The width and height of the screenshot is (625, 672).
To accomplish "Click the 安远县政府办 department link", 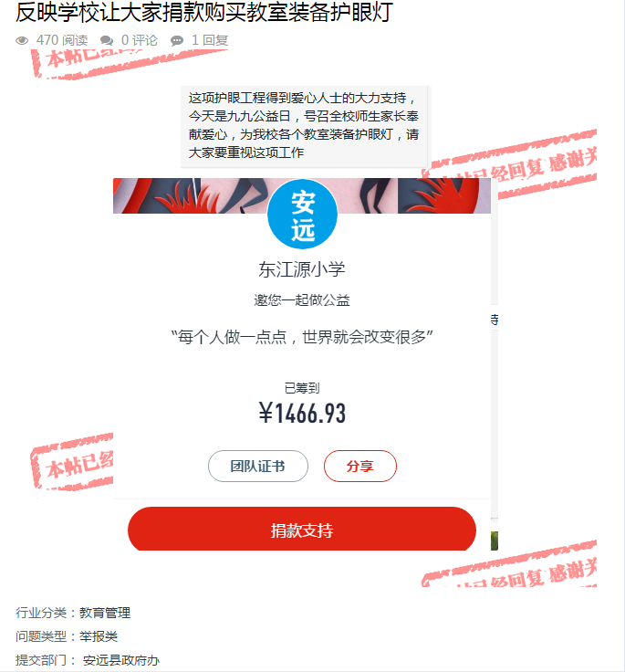I will pos(121,660).
